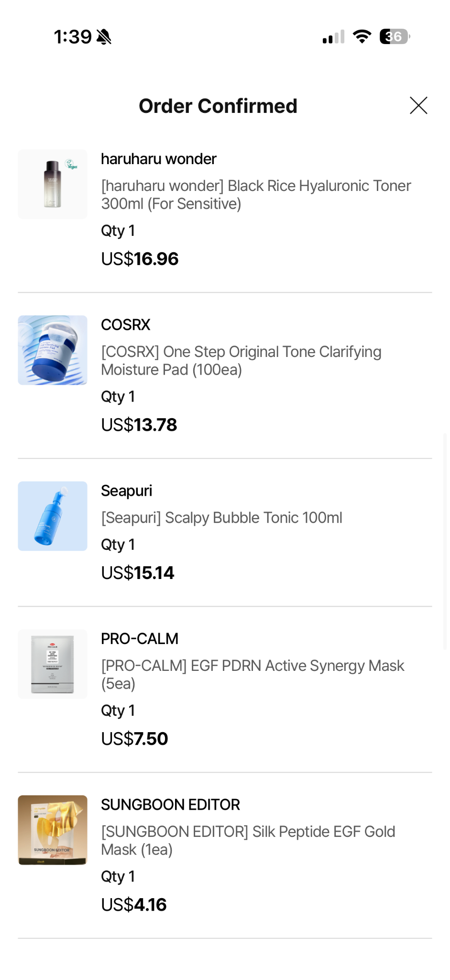Tap the haruharu wonder brand name
450x980 pixels.
(159, 159)
